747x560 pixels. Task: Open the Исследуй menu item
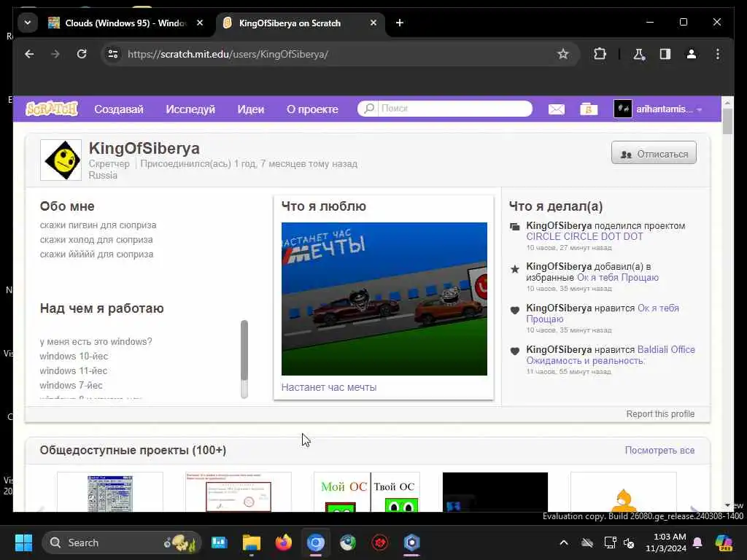(190, 109)
